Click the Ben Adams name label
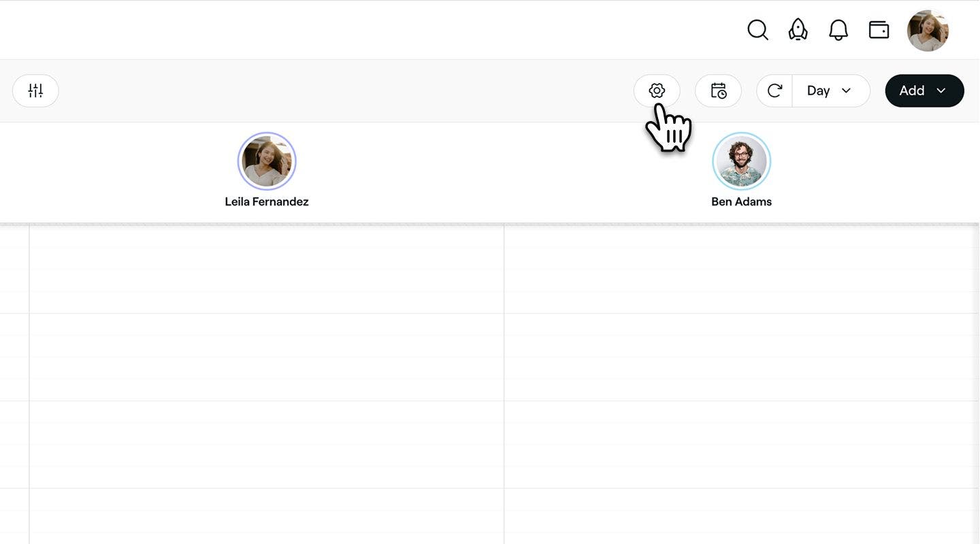980x544 pixels. (x=741, y=202)
